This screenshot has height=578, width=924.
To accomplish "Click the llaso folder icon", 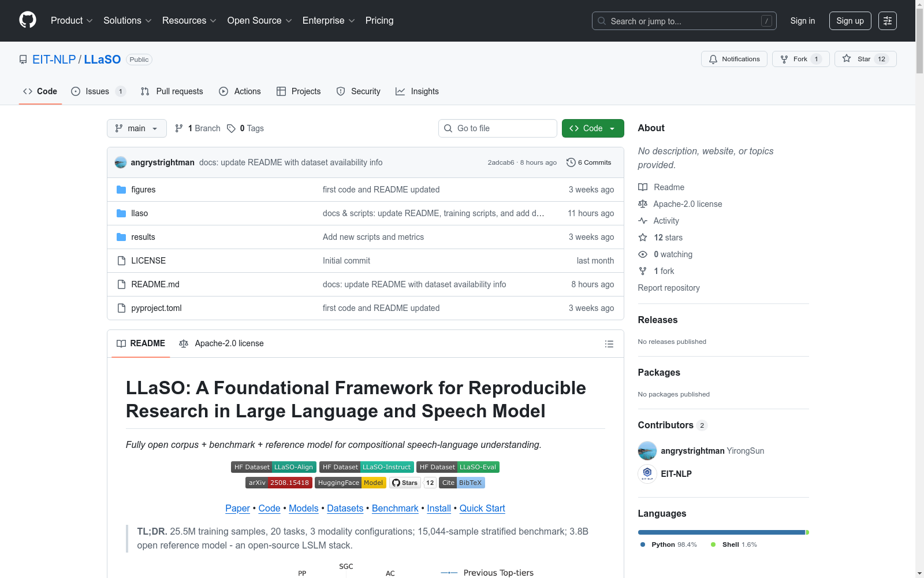I will click(x=121, y=213).
